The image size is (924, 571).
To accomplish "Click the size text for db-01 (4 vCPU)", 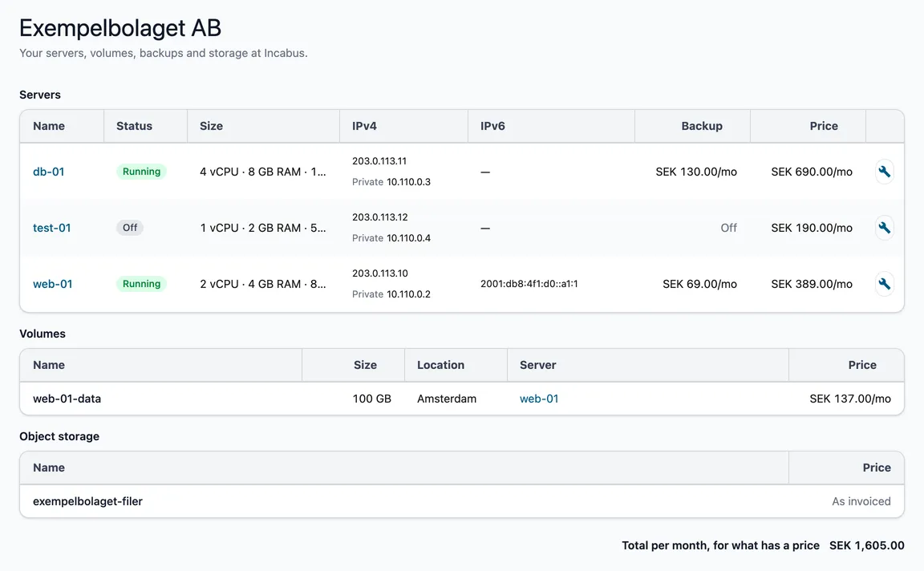I will click(263, 172).
